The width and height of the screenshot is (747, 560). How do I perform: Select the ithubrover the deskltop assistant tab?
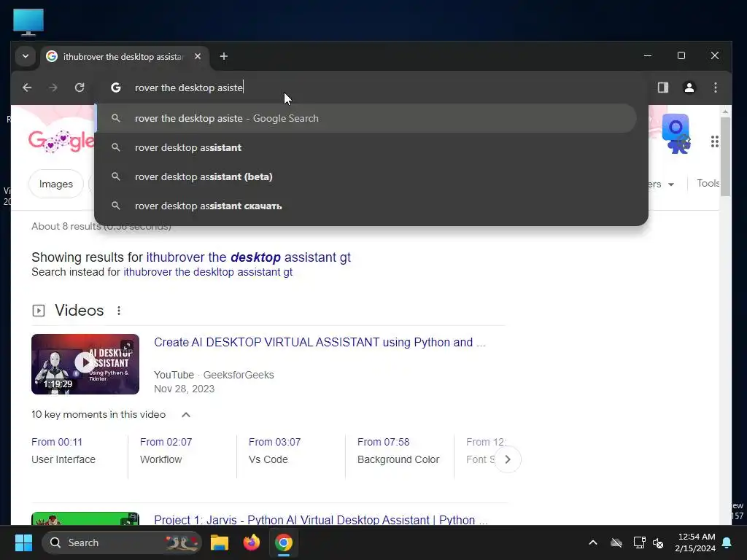[x=125, y=57]
